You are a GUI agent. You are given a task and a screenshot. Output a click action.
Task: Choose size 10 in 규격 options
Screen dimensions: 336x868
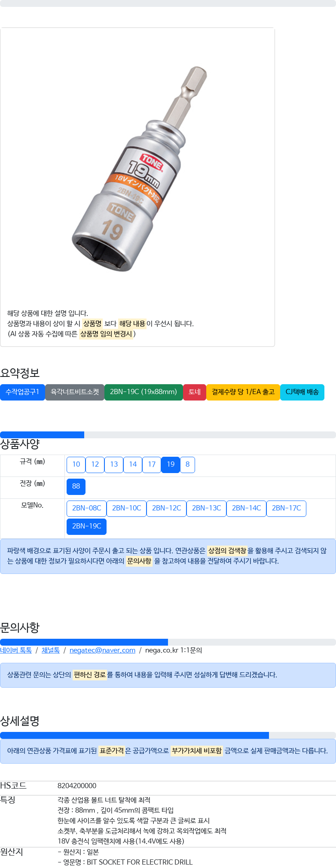coord(76,464)
